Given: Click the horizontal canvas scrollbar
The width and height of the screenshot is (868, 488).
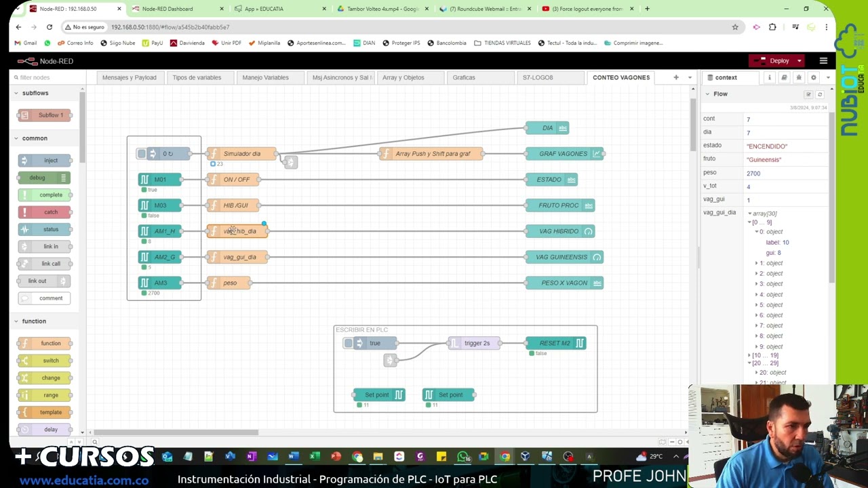Looking at the screenshot, I should tap(176, 432).
